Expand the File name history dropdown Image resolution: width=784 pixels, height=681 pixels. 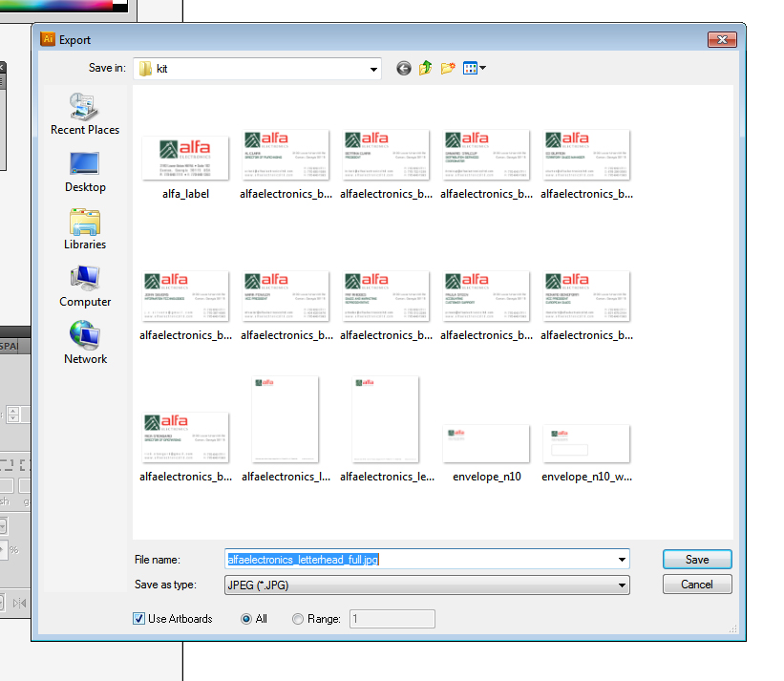(622, 560)
